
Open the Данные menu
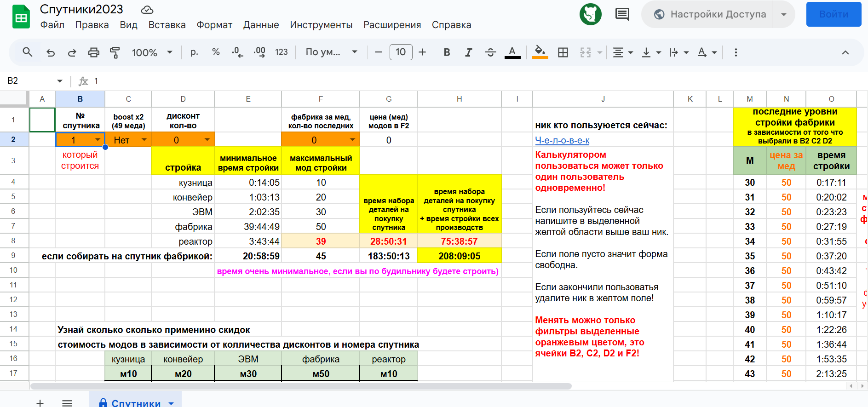(261, 25)
